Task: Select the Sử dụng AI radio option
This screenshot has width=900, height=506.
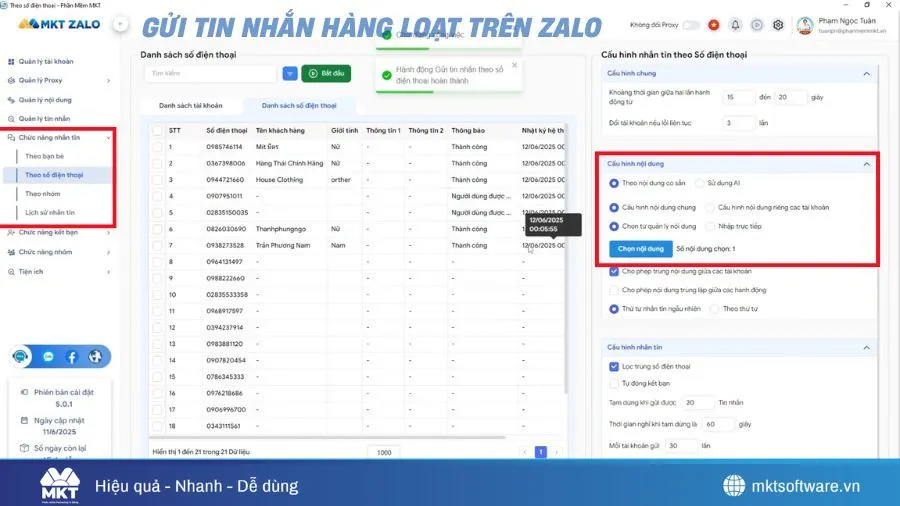Action: coord(699,183)
